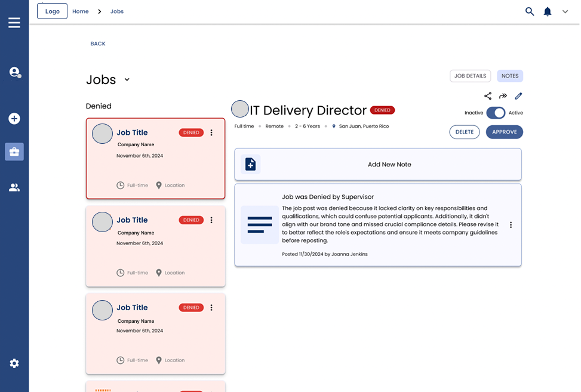This screenshot has width=581, height=392.
Task: Click the note lines icon thumbnail
Action: [260, 225]
